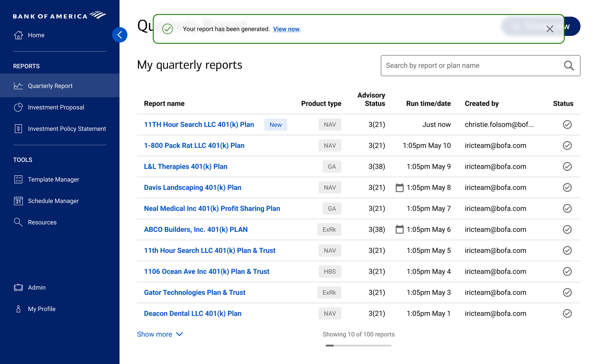This screenshot has height=364, width=598.
Task: Click the View now link in the notification
Action: pos(287,29)
